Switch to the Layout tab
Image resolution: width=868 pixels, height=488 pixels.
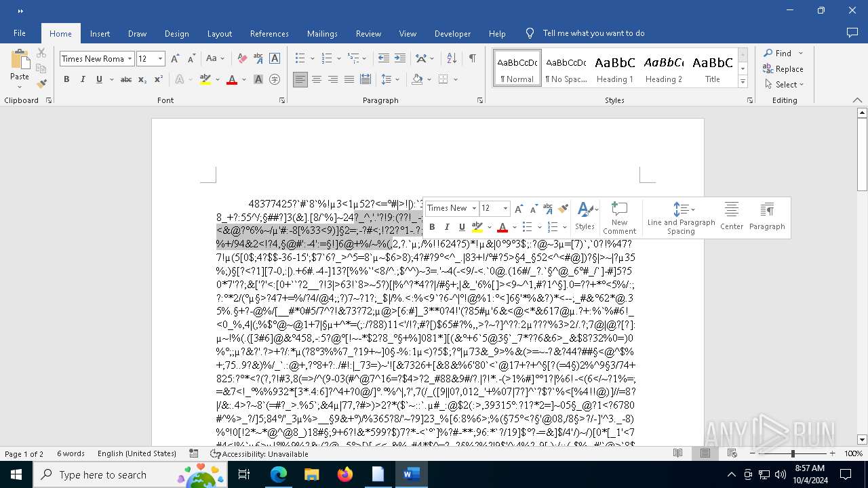pyautogui.click(x=219, y=33)
